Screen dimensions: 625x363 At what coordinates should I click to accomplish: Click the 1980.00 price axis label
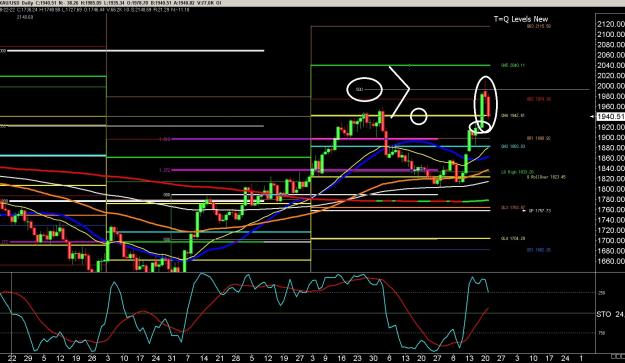pos(611,96)
